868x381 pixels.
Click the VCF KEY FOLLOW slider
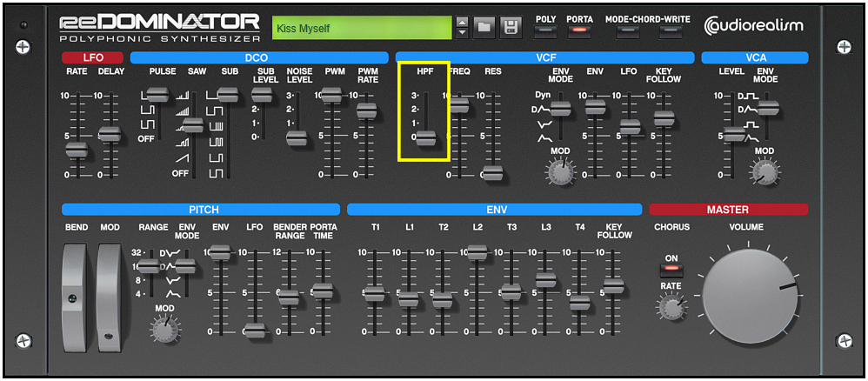(664, 118)
